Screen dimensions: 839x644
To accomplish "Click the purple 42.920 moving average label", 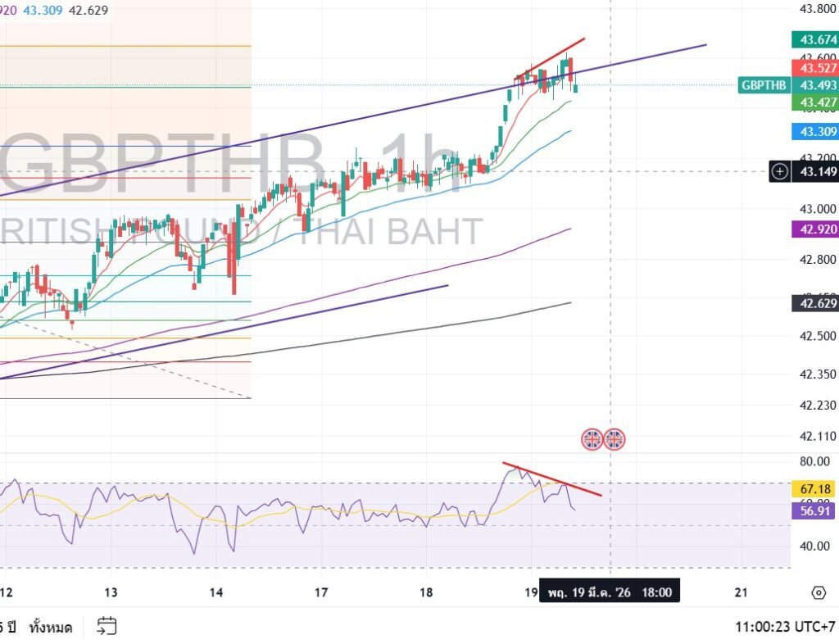I will click(x=817, y=229).
